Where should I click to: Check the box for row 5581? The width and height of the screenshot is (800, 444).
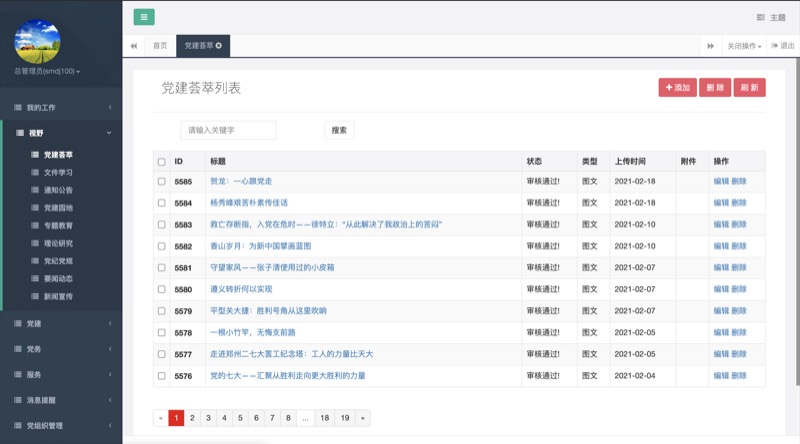click(162, 267)
